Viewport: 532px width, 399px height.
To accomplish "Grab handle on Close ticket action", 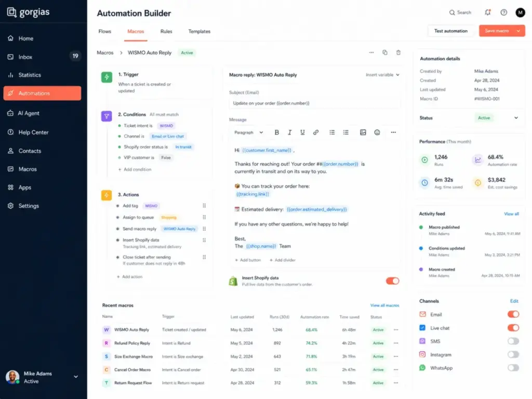I will click(204, 257).
